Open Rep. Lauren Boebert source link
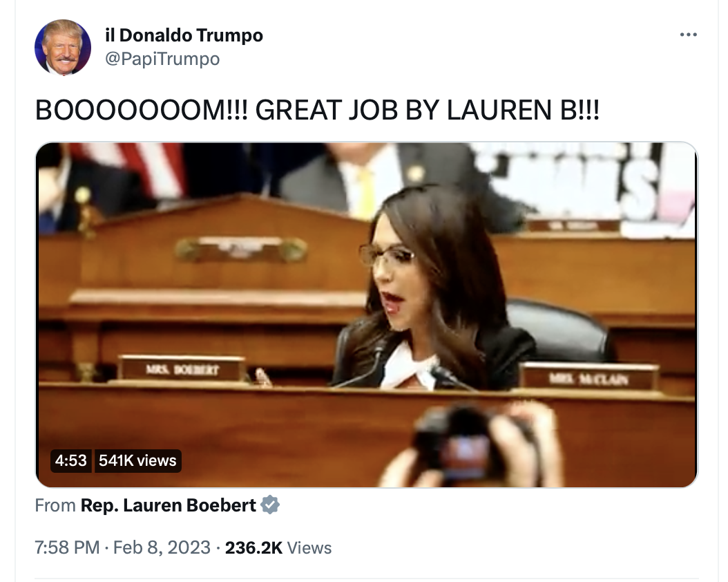Image resolution: width=728 pixels, height=582 pixels. coord(169,505)
